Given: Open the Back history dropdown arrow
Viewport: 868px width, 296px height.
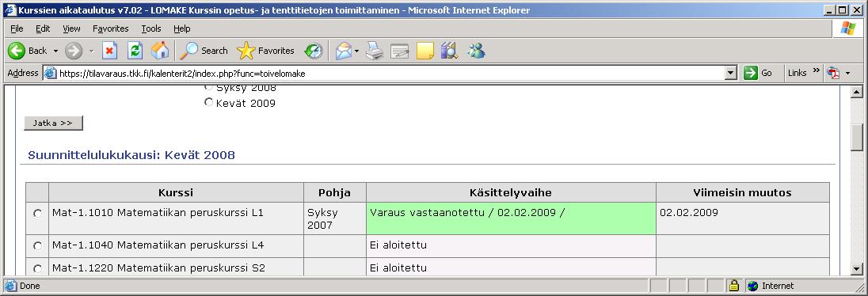Looking at the screenshot, I should [55, 51].
